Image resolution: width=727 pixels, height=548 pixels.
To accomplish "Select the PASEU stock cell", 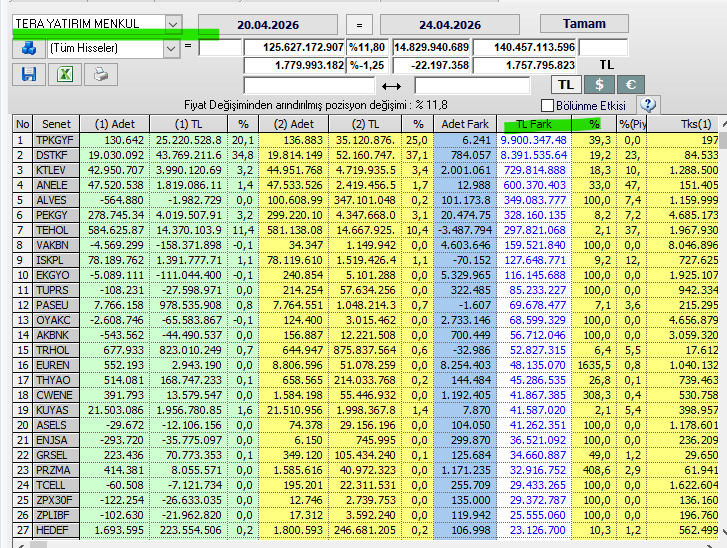I will click(x=56, y=305).
